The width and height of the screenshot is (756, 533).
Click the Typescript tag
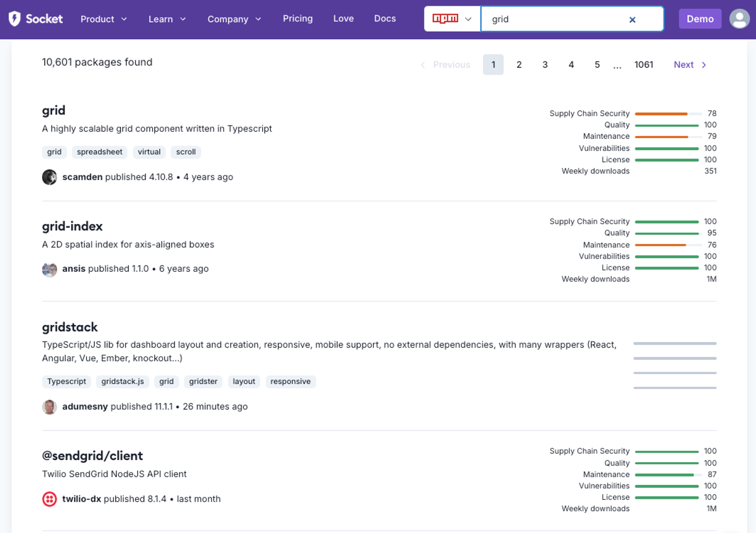click(67, 382)
